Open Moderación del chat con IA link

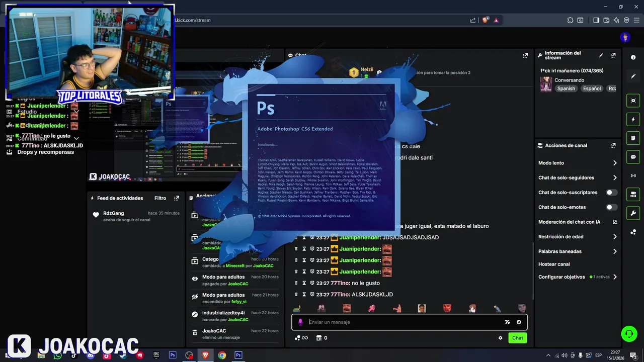click(615, 222)
